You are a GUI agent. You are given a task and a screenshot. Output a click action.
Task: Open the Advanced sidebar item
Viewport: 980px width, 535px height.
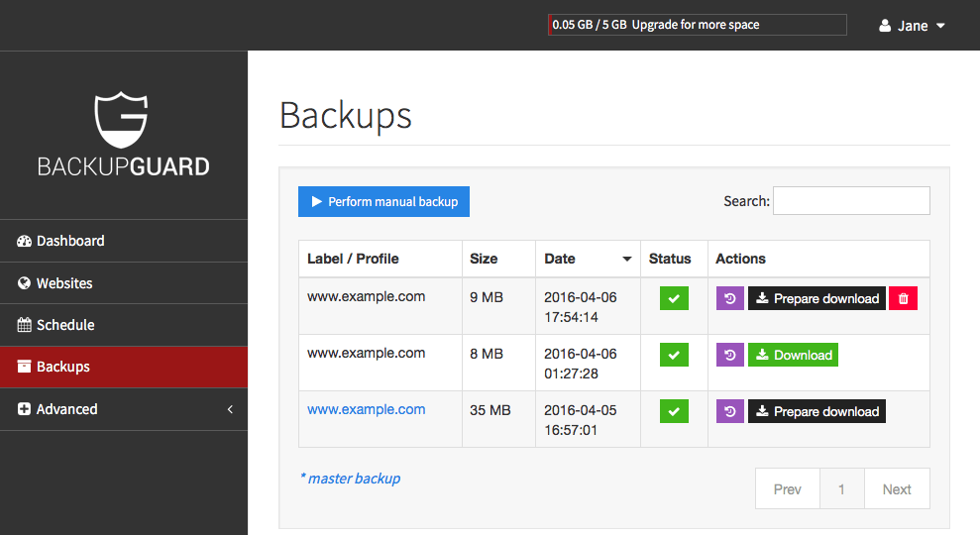pos(124,409)
